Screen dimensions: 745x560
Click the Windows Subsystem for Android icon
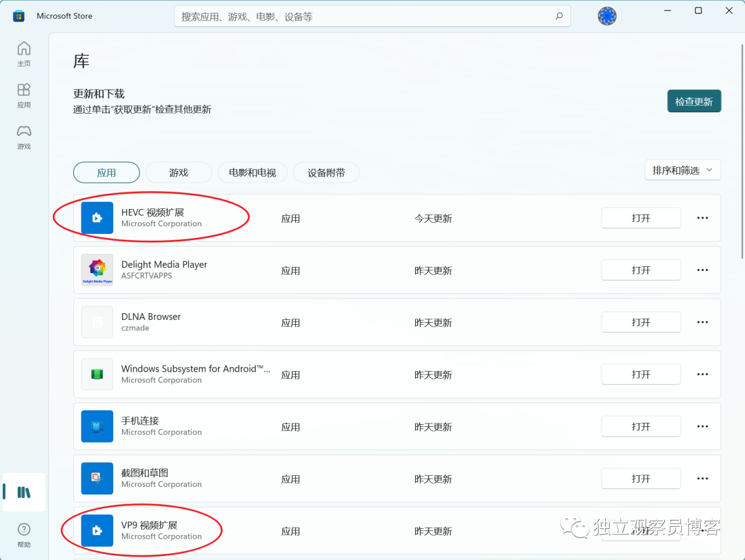97,374
